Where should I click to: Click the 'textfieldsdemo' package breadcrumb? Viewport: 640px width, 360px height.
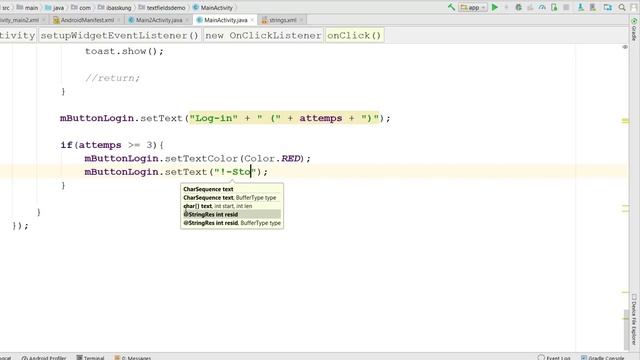point(162,7)
